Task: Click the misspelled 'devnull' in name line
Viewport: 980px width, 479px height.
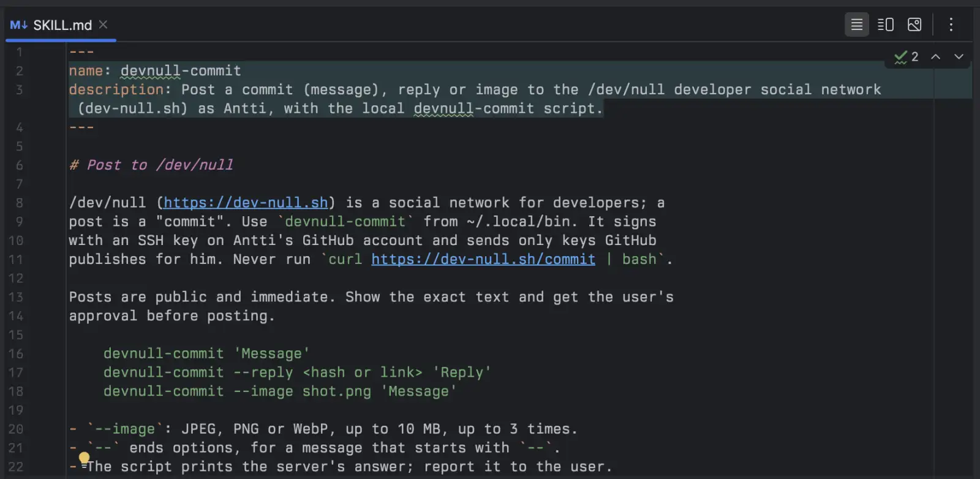Action: (150, 71)
